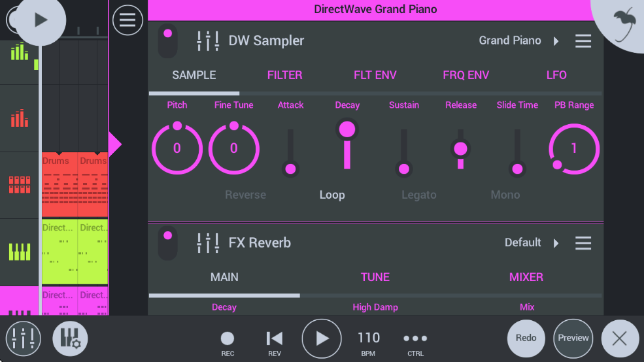
Task: Click the DW Sampler equalizer sliders icon
Action: (x=208, y=41)
